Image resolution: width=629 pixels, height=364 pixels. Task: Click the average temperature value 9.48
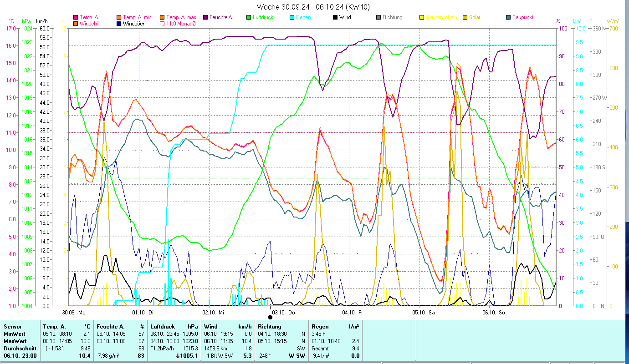pyautogui.click(x=85, y=349)
